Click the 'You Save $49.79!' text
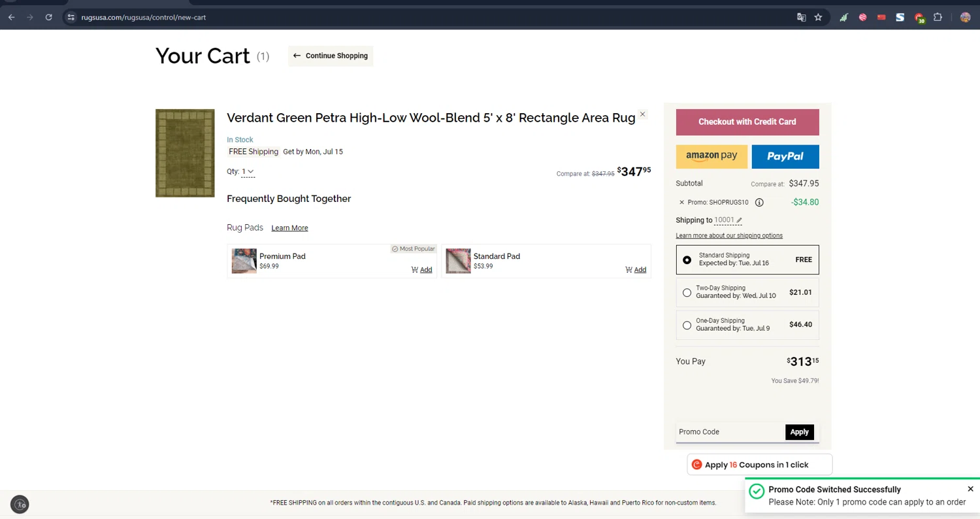Viewport: 980px width, 519px height. coord(794,380)
